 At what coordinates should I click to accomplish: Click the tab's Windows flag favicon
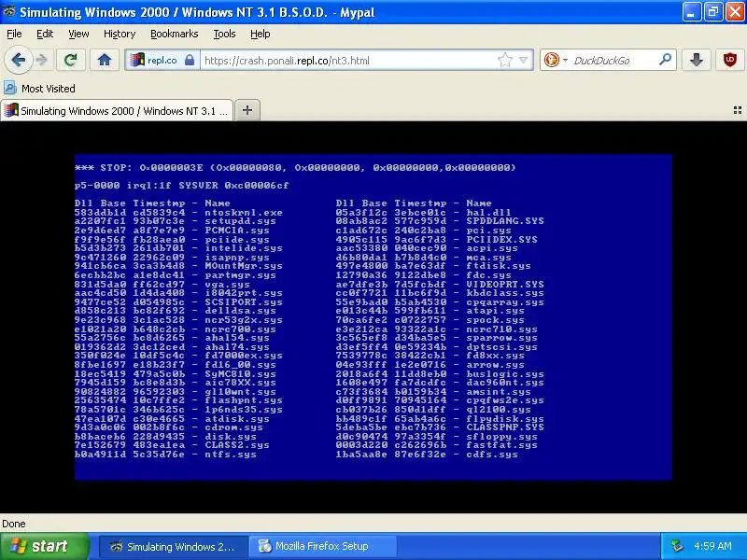click(x=10, y=110)
